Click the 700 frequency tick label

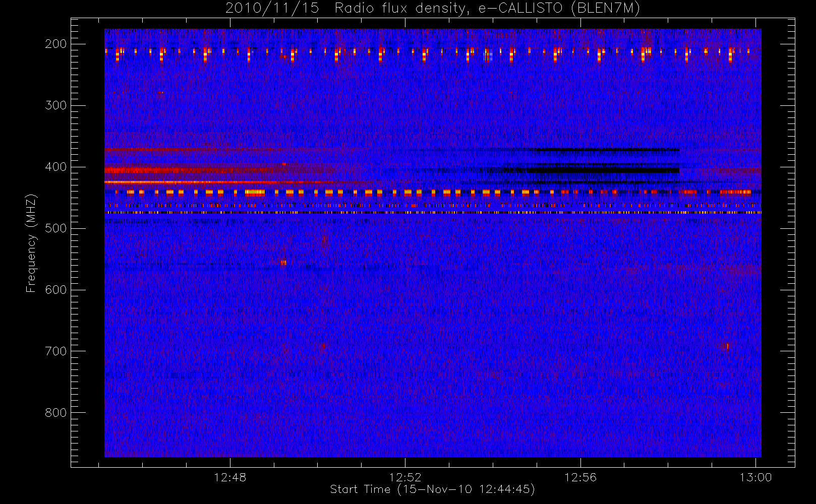pos(56,351)
